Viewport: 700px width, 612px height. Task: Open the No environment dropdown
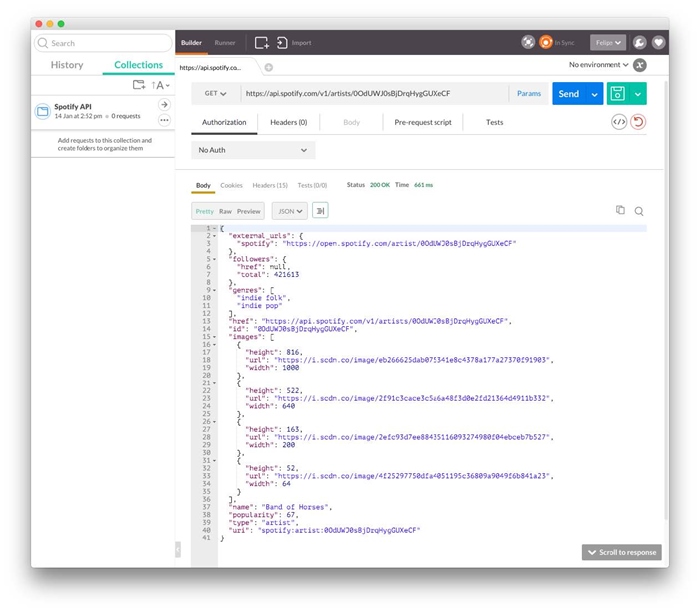(599, 65)
